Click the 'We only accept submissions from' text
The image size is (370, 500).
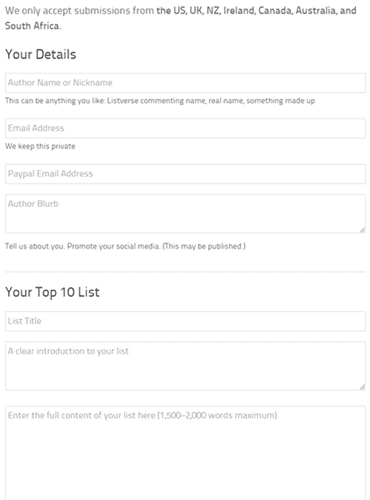point(79,11)
